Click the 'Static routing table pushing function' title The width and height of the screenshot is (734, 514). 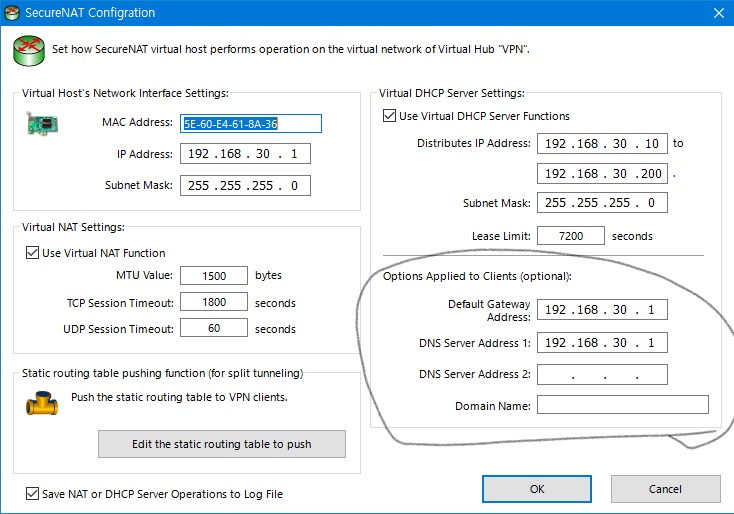(162, 373)
